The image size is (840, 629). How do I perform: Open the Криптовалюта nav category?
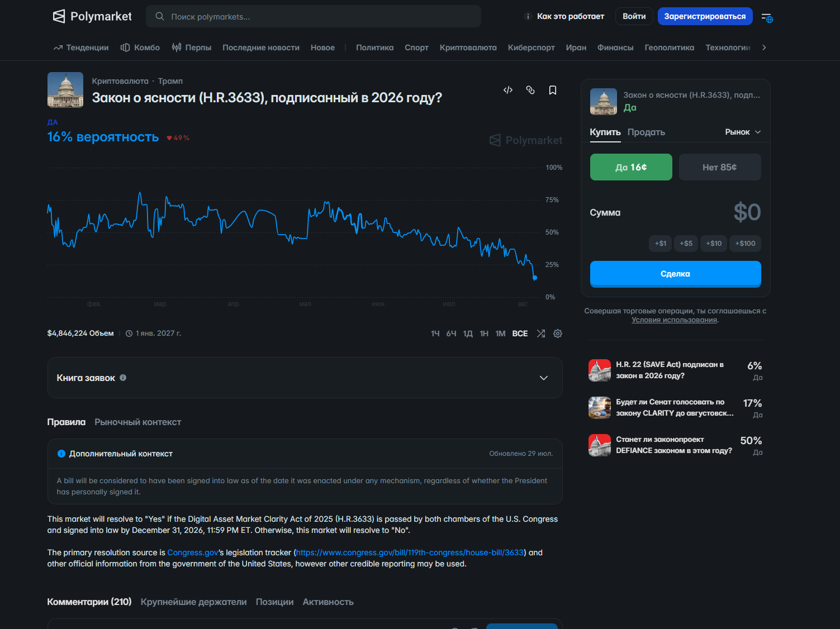tap(468, 47)
